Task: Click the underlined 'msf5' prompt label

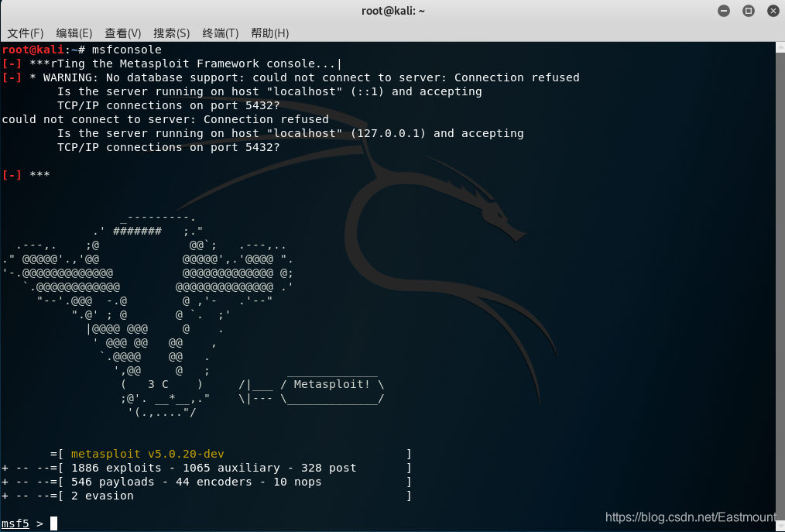Action: tap(15, 523)
